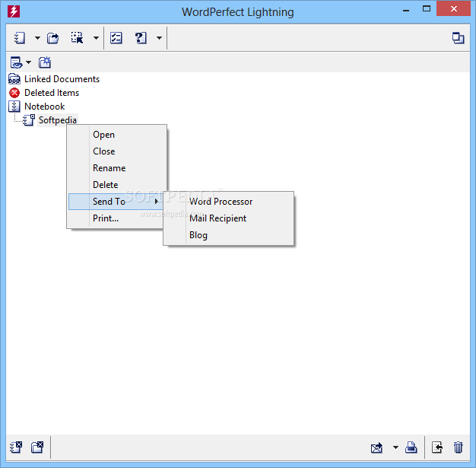Open the View options dropdown arrow
Screen dimensions: 476x468
pos(29,62)
